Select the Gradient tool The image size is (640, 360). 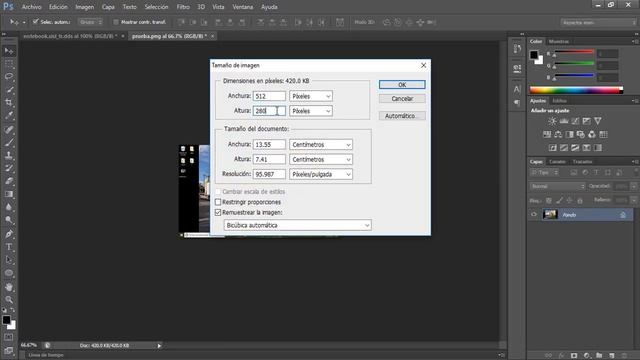coord(9,194)
